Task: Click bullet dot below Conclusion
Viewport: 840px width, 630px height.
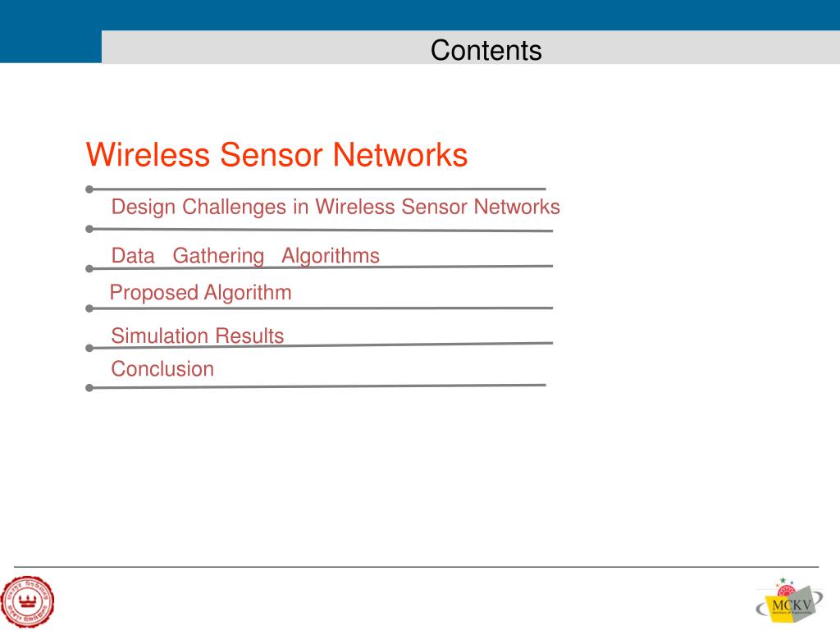Action: click(x=89, y=388)
